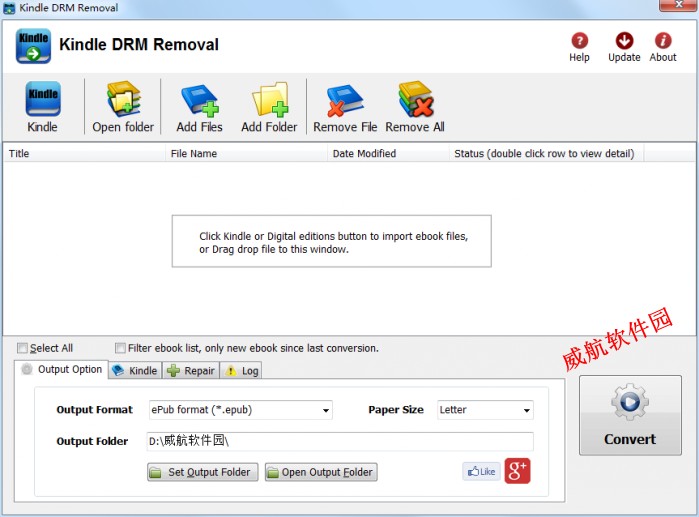
Task: Focus the Output Folder path field
Action: click(x=340, y=441)
